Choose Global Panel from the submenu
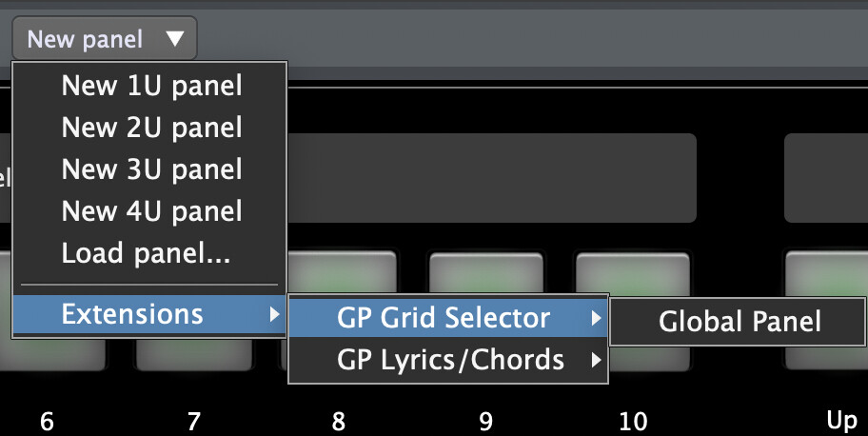 click(739, 321)
